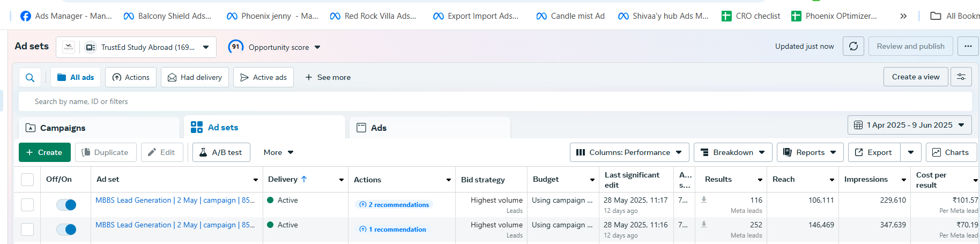This screenshot has width=980, height=244.
Task: Open the CRO checlist sheet bookmark
Action: coord(751,16)
